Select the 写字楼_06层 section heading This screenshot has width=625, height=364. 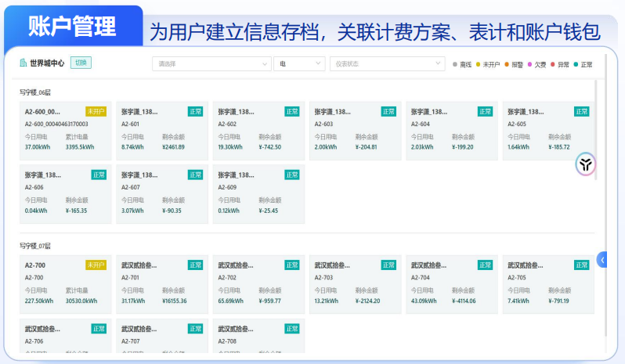pyautogui.click(x=35, y=92)
